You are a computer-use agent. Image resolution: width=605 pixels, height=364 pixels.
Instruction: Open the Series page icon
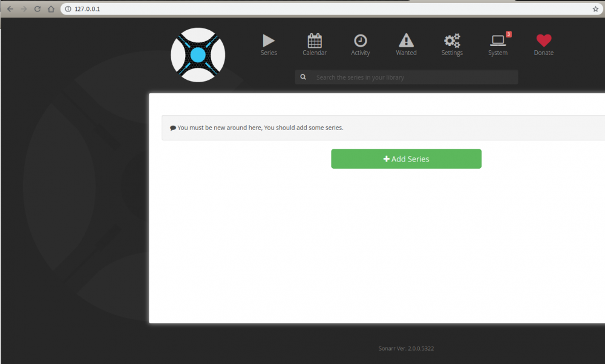point(269,41)
